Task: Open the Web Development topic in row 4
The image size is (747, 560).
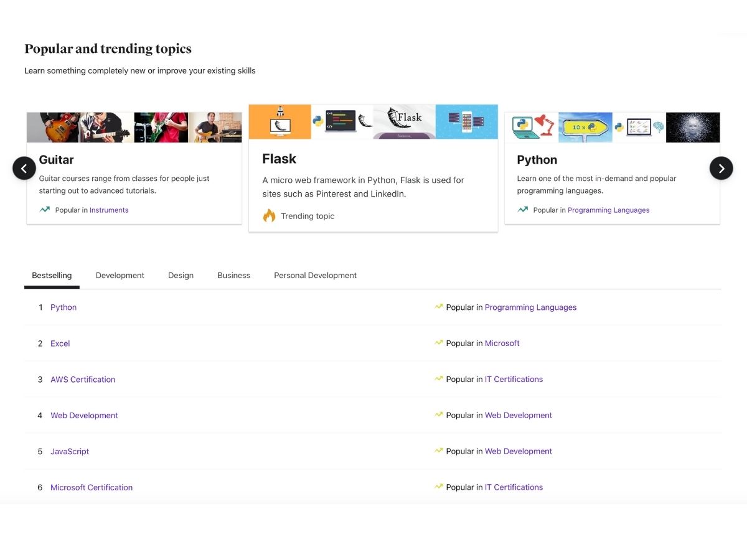Action: [x=84, y=416]
